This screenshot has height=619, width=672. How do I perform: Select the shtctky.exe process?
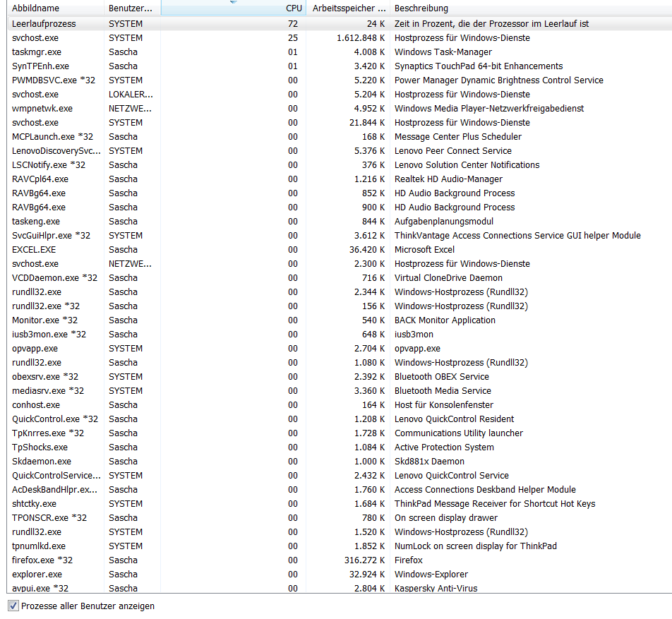coord(340,504)
